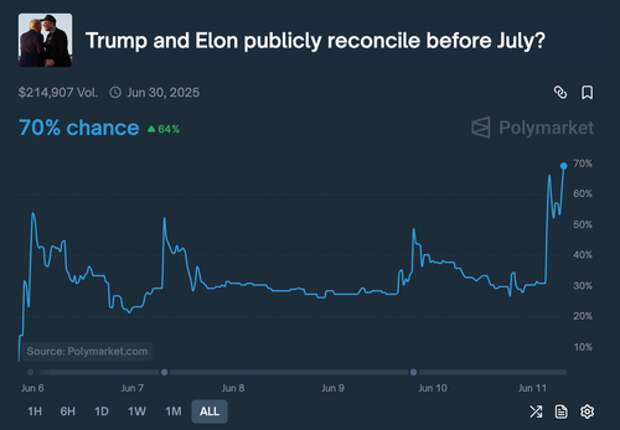Image resolution: width=620 pixels, height=430 pixels.
Task: Click the shuffle arrows icon
Action: point(535,411)
